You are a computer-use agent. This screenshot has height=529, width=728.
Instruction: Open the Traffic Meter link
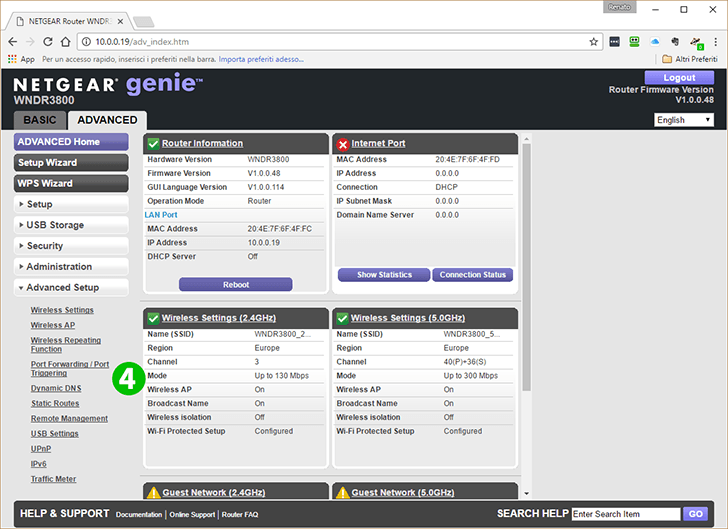tap(53, 479)
